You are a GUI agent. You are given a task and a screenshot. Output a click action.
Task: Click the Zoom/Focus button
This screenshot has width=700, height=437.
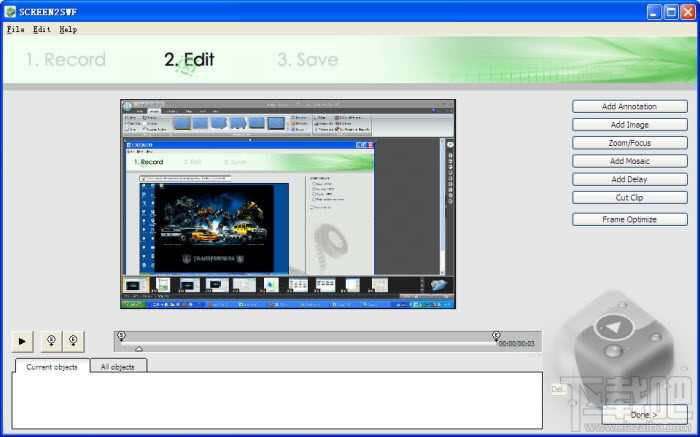(x=629, y=143)
